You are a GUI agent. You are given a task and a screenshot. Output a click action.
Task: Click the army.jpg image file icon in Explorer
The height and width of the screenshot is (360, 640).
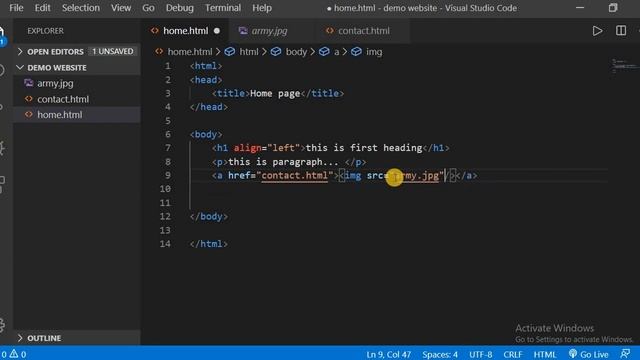pyautogui.click(x=28, y=83)
